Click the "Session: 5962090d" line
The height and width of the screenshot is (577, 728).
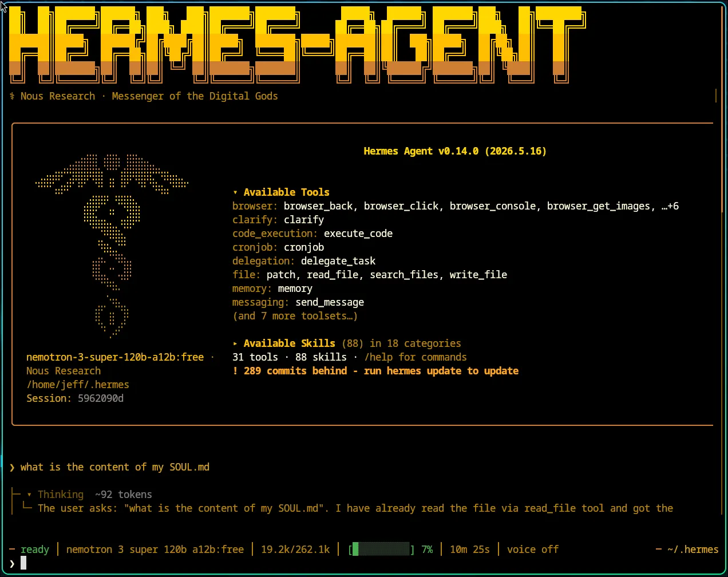click(75, 398)
